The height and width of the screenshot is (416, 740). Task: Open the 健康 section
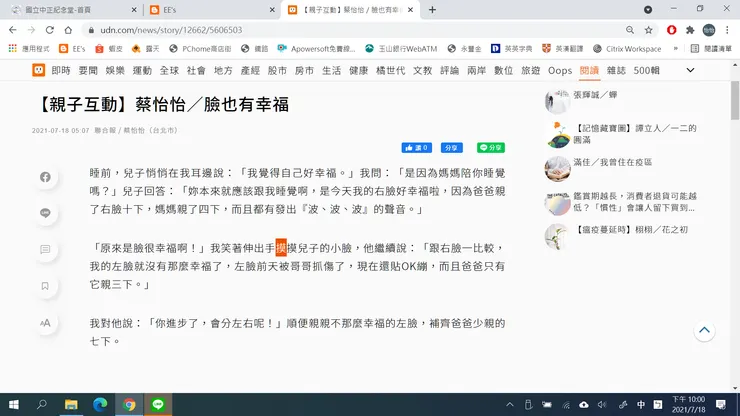pyautogui.click(x=358, y=70)
